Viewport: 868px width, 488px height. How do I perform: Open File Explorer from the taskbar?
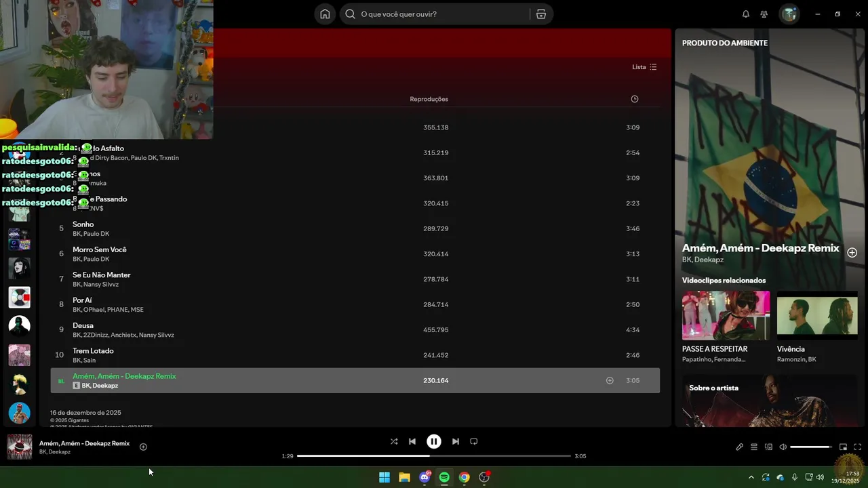pyautogui.click(x=404, y=477)
